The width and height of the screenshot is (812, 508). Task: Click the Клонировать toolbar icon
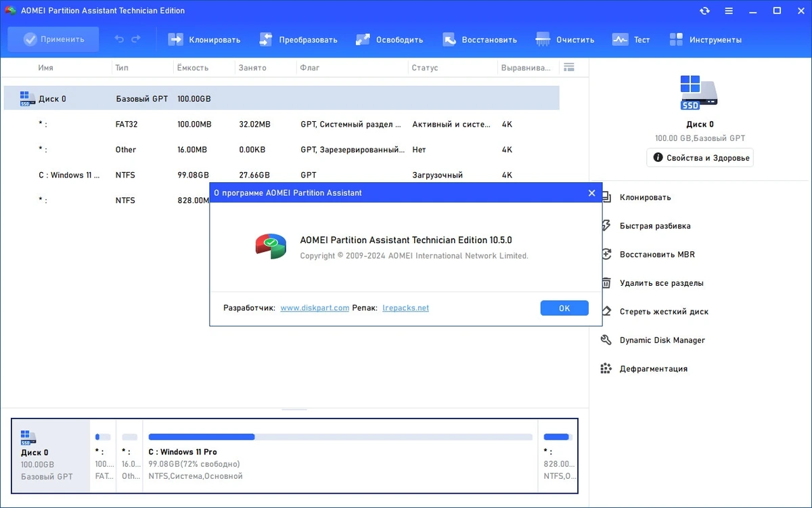175,39
